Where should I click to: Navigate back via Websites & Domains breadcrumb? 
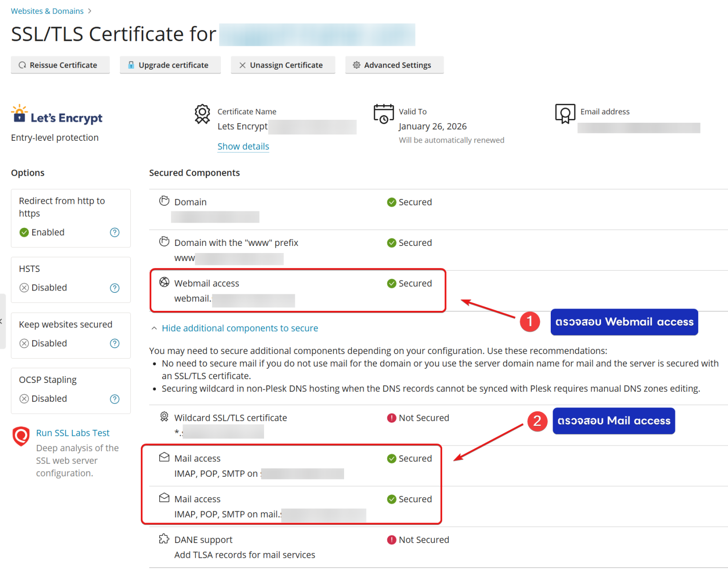[x=47, y=10]
